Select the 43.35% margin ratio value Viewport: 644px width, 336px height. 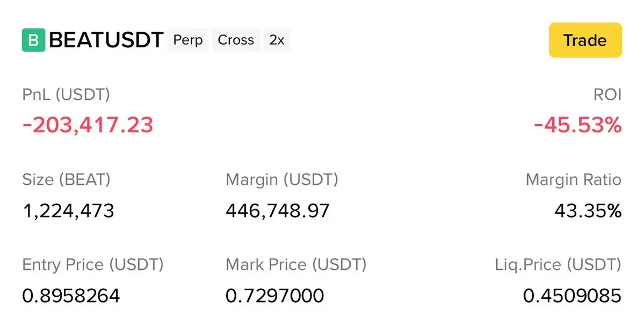point(588,211)
